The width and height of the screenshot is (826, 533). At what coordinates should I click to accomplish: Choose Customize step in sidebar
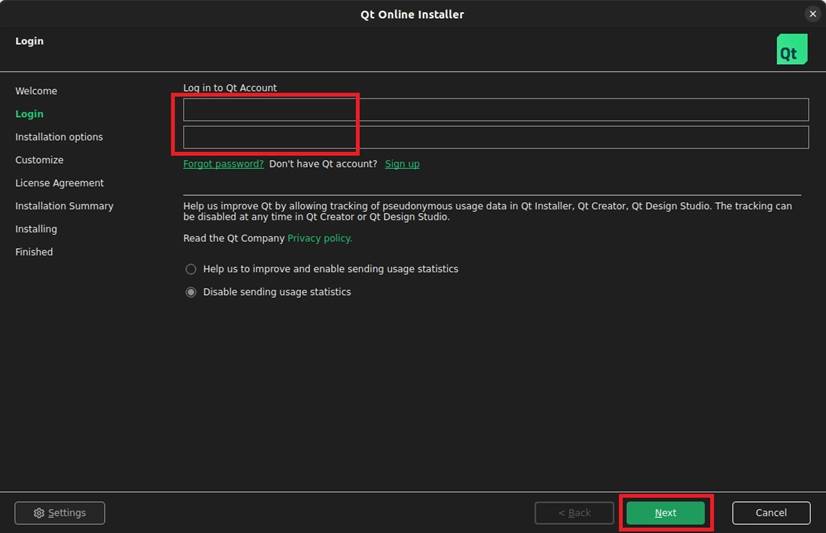click(x=39, y=160)
